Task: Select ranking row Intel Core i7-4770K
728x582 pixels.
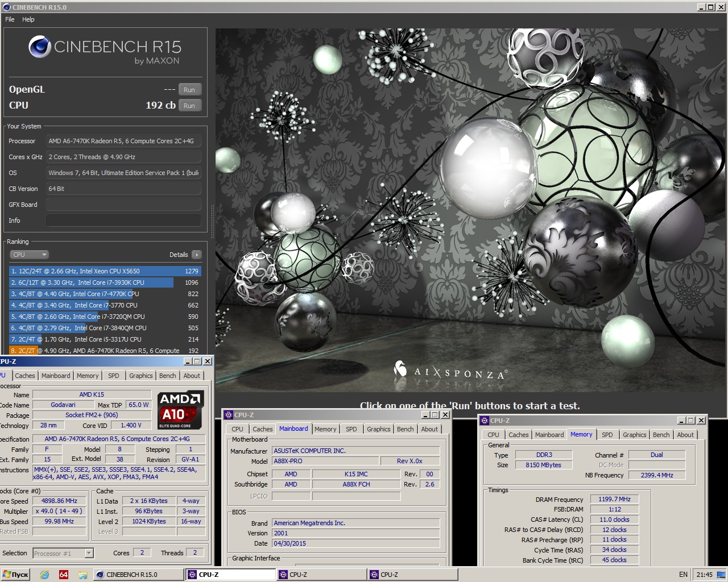Action: [x=105, y=294]
